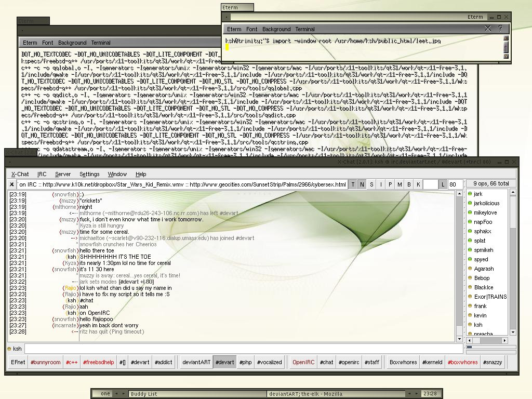Click the status icon beside sphakx
The height and width of the screenshot is (399, 532).
[470, 231]
